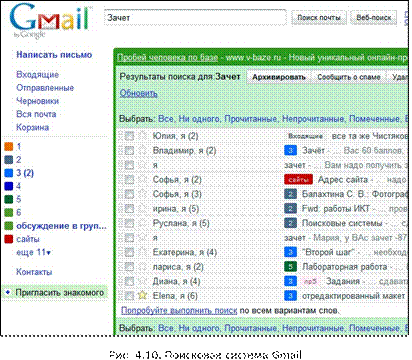412x360 pixels.
Task: Tick checkbox for Софья, я (2)
Action: (x=129, y=179)
